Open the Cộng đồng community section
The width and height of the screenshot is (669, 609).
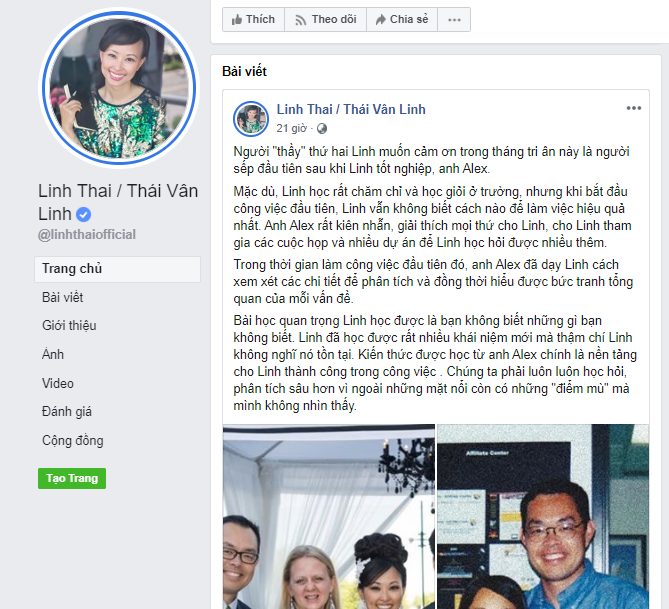[73, 440]
